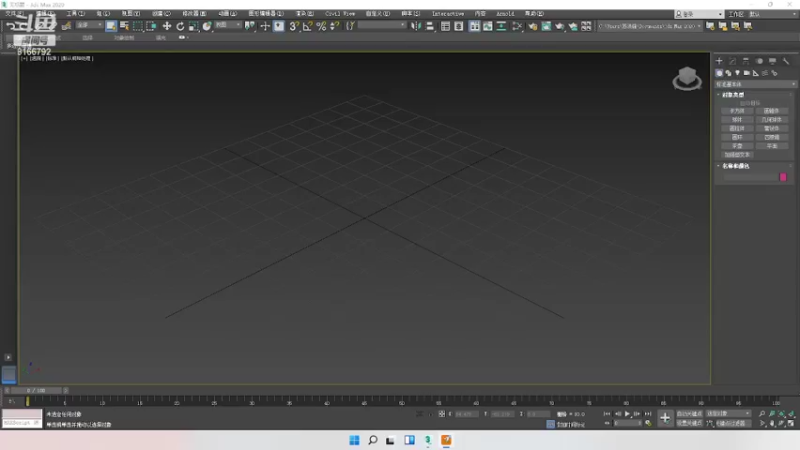The height and width of the screenshot is (450, 800).
Task: Open the workspace selector dropdown
Action: (773, 14)
